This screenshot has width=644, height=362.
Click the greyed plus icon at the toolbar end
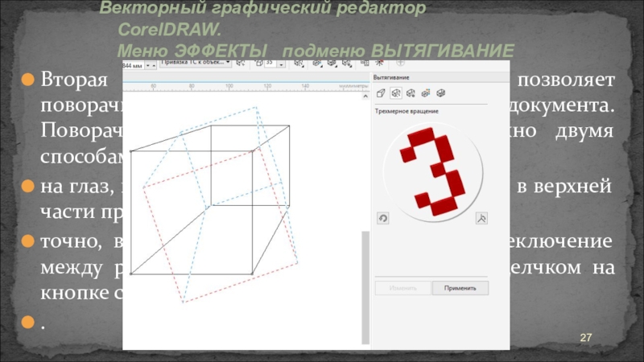[x=400, y=63]
